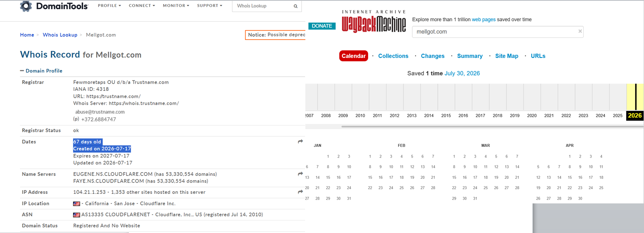644x233 pixels.
Task: Click 'Fewmoretaps OU d/b/a Trustname.com' registrar
Action: 121,82
